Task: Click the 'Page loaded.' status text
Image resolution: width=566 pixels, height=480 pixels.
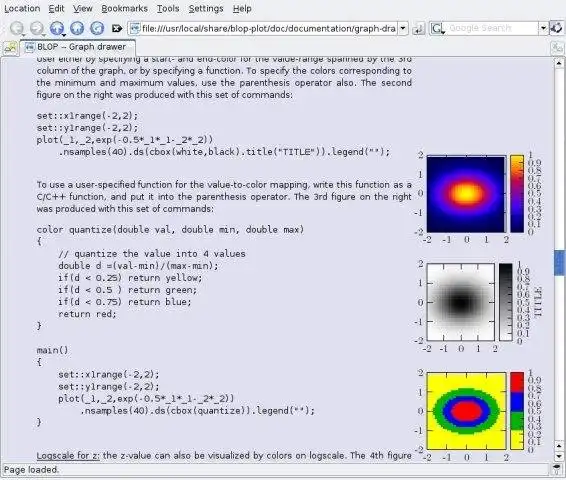Action: tap(31, 470)
